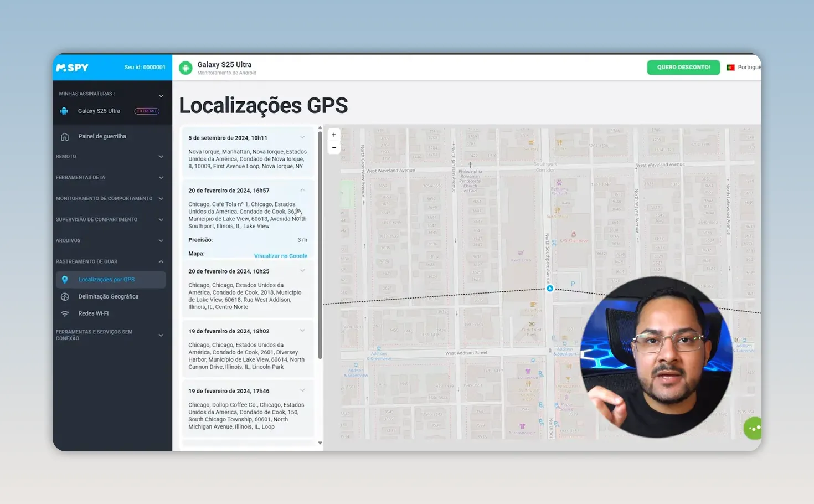The image size is (814, 504).
Task: Select the Diversey Harbor address entry
Action: [246, 356]
